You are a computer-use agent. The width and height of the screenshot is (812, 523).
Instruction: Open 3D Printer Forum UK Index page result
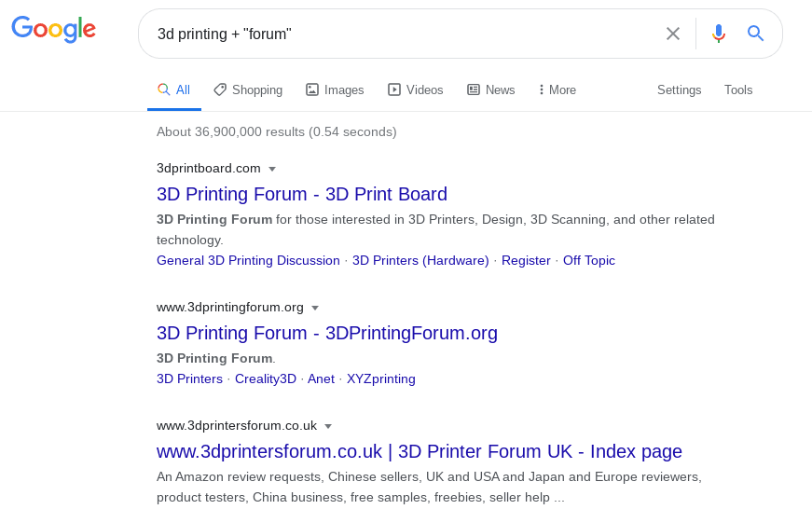click(420, 451)
